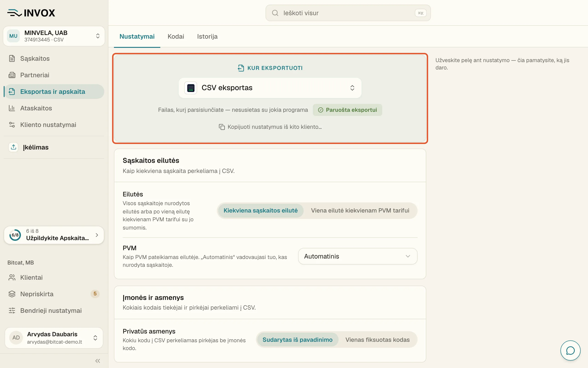Viewport: 588px width, 368px height.
Task: Click the Bendrieji nustatymai sliders icon
Action: [x=12, y=310]
